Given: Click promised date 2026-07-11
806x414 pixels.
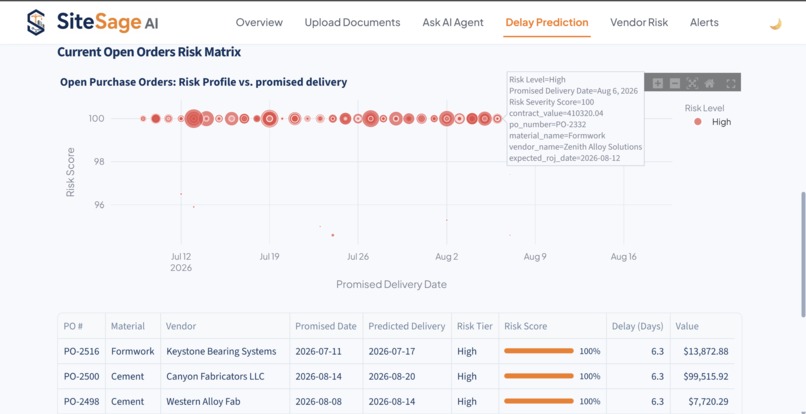Looking at the screenshot, I should [319, 351].
